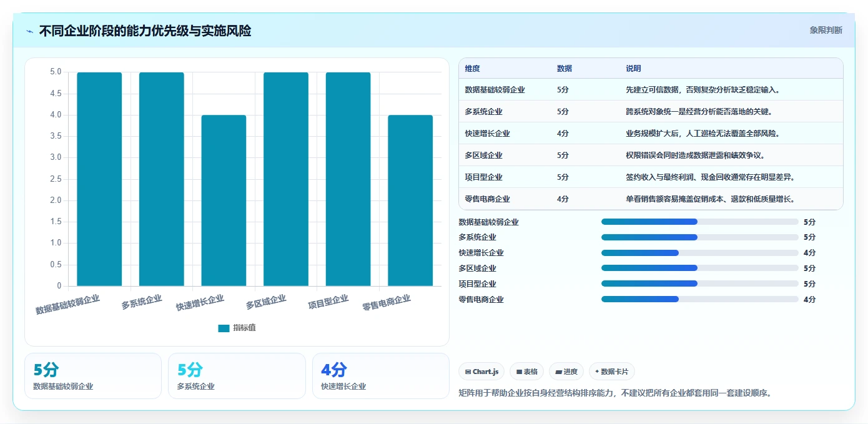Toggle the 指标值 legend color swatch
This screenshot has width=868, height=424.
coord(224,328)
